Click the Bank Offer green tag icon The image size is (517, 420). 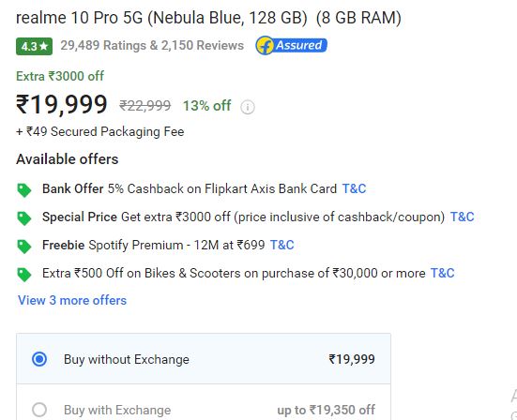point(24,190)
